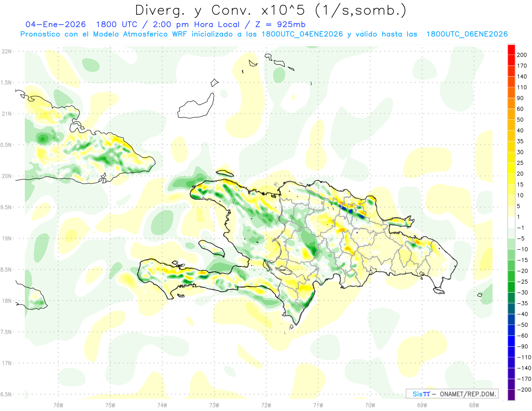Image resolution: width=532 pixels, height=411 pixels.
Task: Click the 76W longitude label
Action: click(x=58, y=405)
